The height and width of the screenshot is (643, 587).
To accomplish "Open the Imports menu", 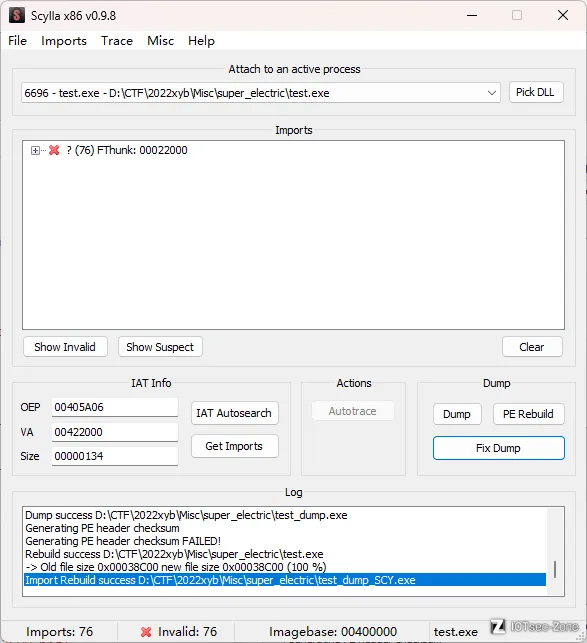I will point(64,41).
